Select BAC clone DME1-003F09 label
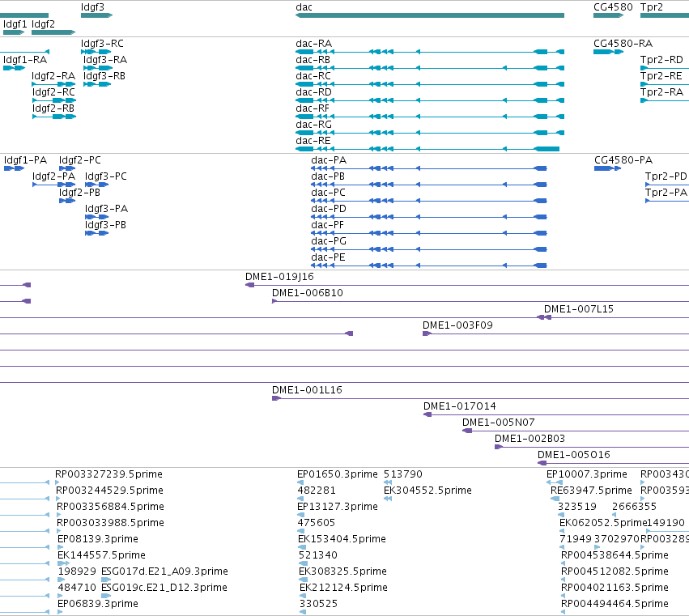Image resolution: width=689 pixels, height=616 pixels. click(458, 325)
